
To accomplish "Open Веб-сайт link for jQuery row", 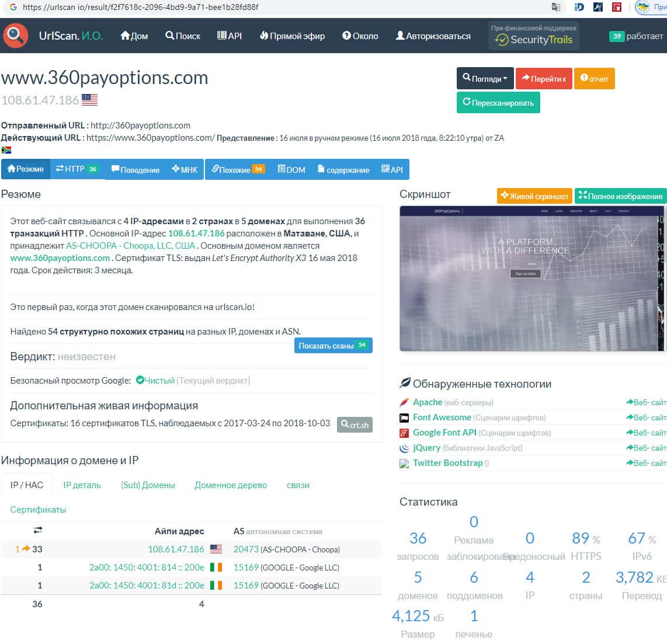I will tap(646, 447).
